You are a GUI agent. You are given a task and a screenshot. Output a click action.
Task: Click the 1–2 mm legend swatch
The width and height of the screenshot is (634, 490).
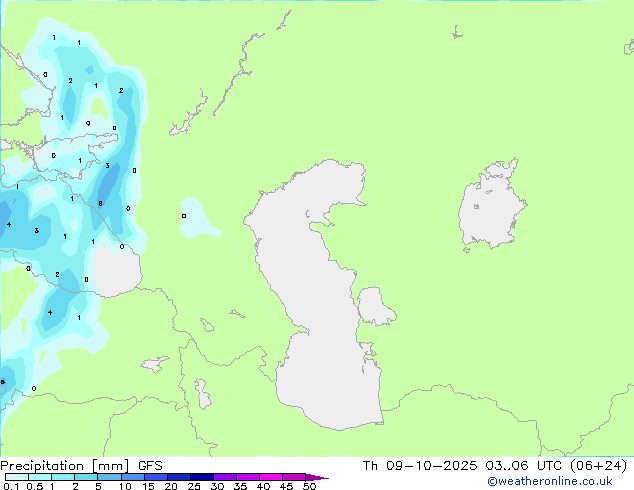coord(63,477)
